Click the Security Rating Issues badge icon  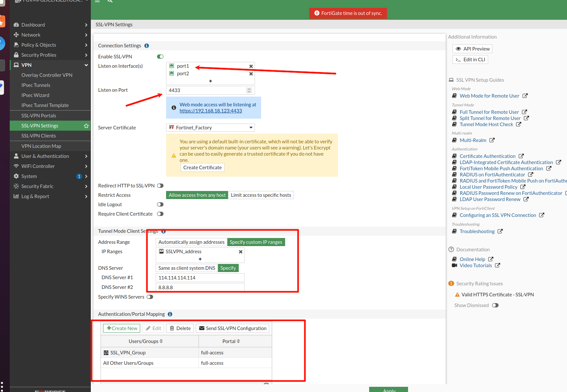coord(451,284)
